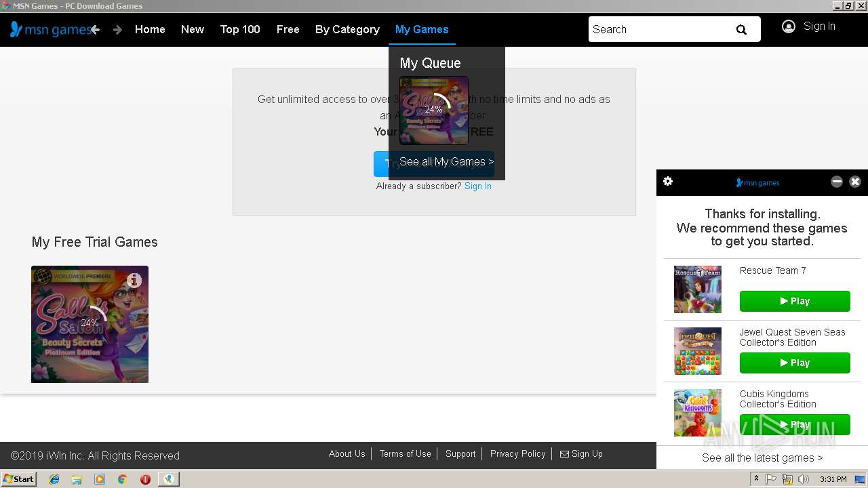This screenshot has width=868, height=488.
Task: Click the network tray icon
Action: tap(787, 479)
